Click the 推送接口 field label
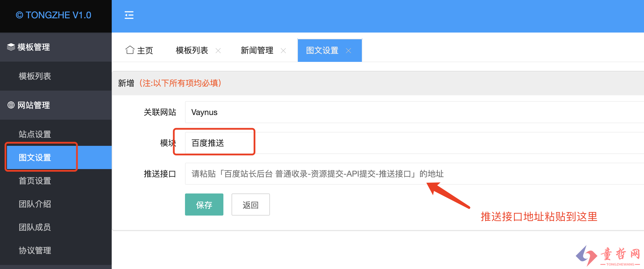644x269 pixels. pos(160,174)
